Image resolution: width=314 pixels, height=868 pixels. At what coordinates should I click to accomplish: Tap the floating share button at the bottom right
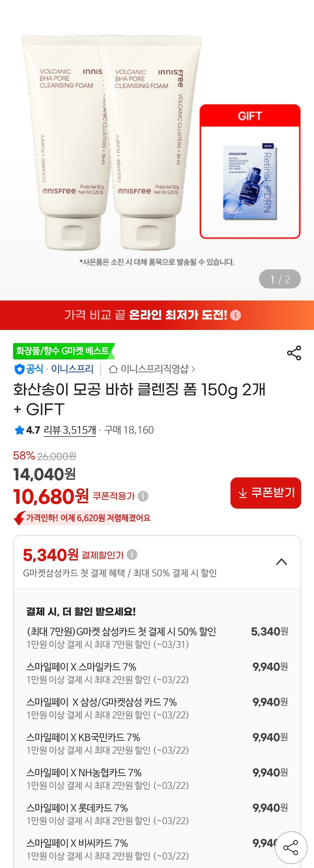291,847
